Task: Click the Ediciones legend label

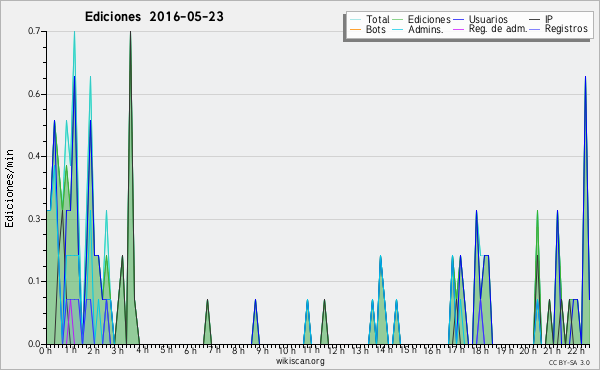Action: click(x=429, y=19)
